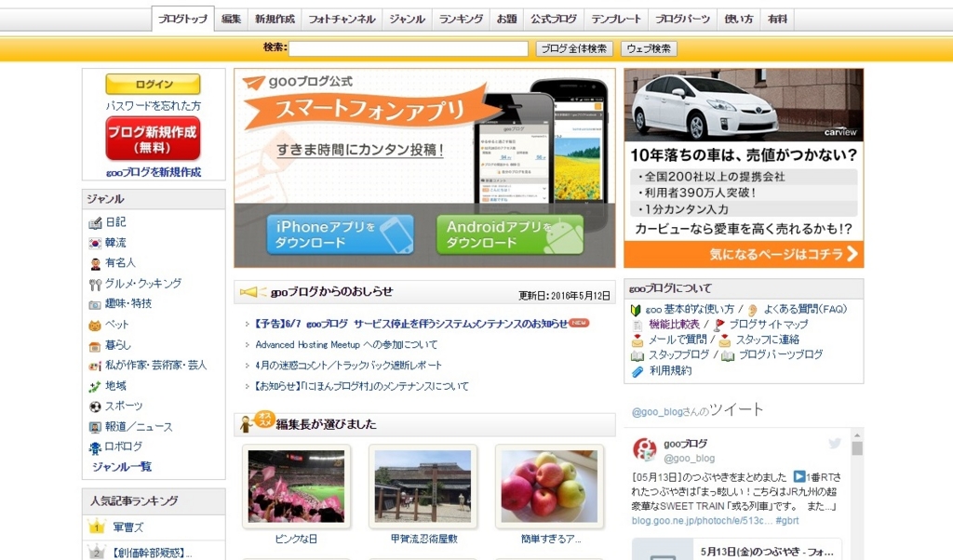Click the tweet widget scrollbar thumb
953x560 pixels.
(x=857, y=449)
